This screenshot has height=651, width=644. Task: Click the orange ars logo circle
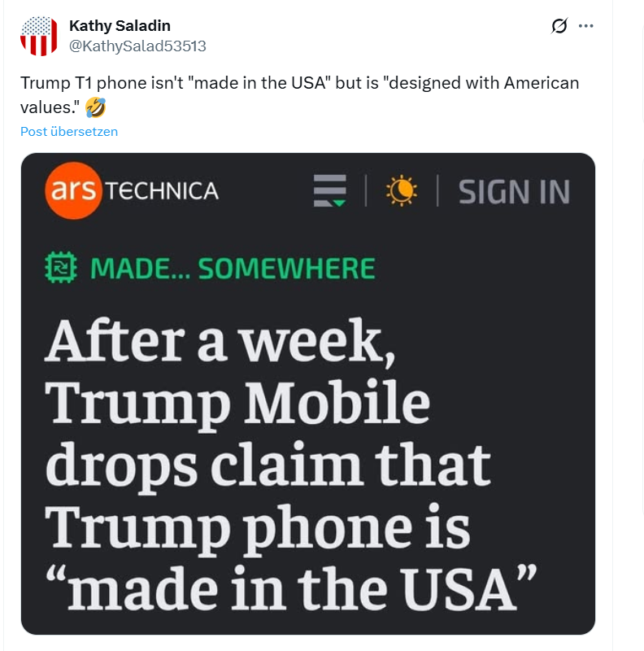pos(73,191)
